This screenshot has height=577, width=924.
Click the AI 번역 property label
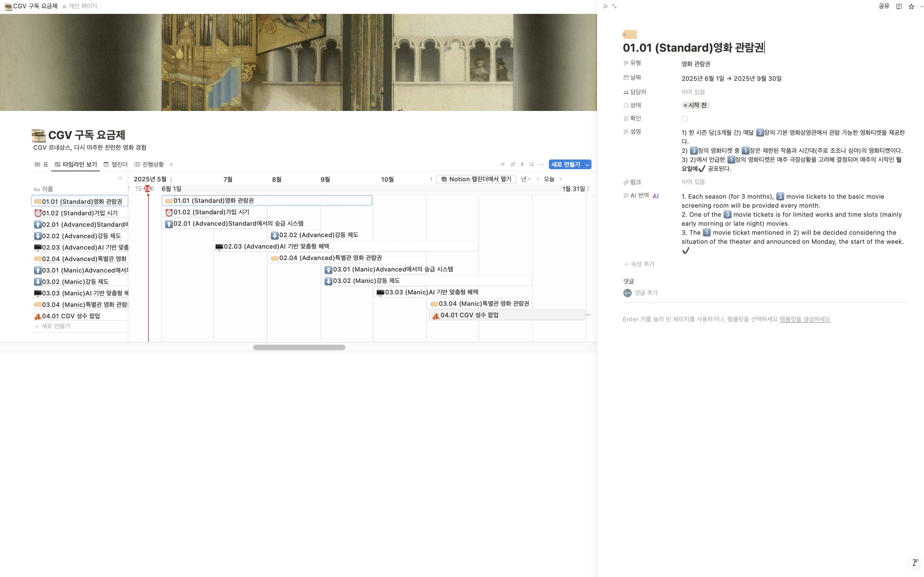click(636, 195)
